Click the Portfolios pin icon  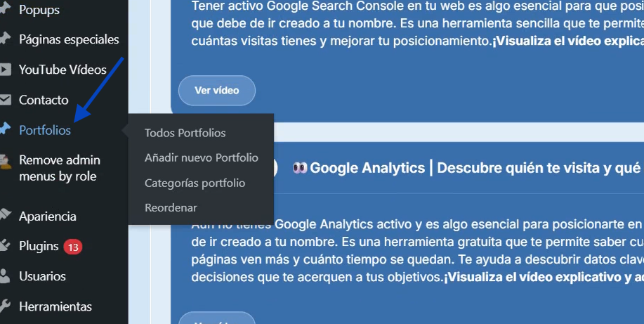pos(5,130)
